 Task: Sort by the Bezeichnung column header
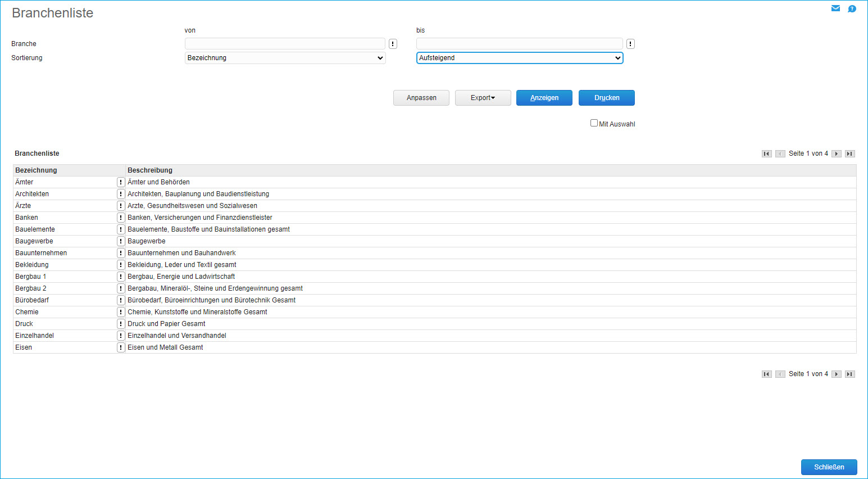point(36,170)
